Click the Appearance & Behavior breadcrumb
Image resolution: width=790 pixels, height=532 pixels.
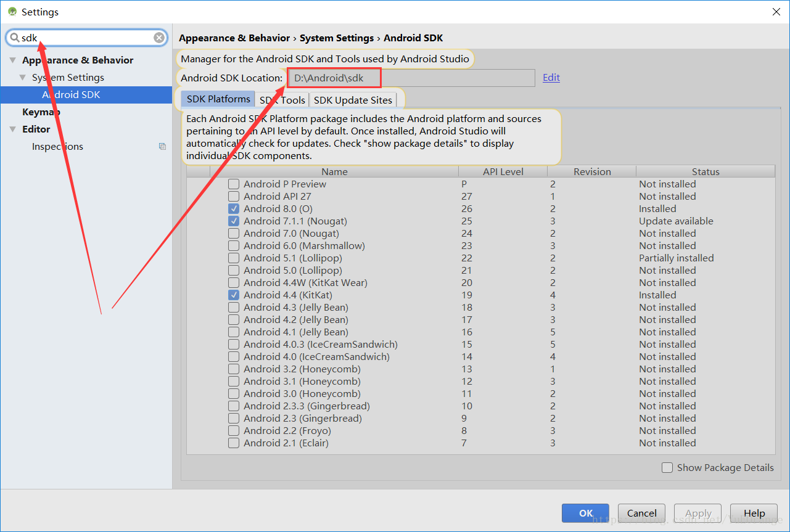pos(234,38)
